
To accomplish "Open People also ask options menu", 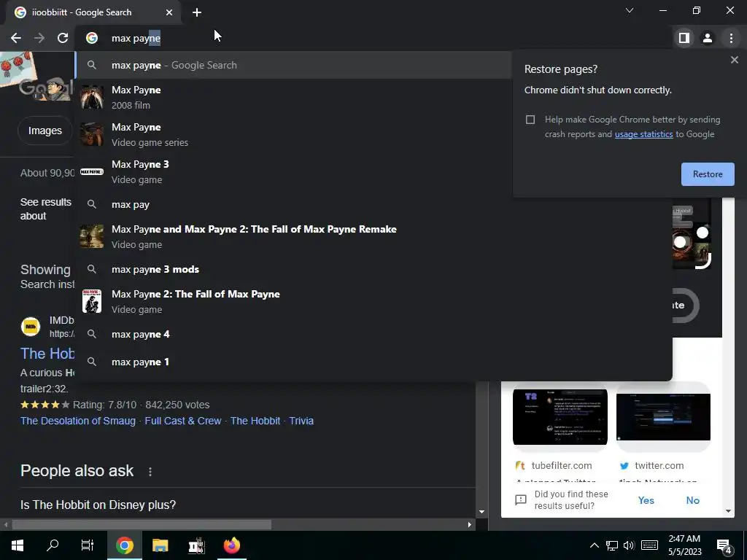I will 150,472.
